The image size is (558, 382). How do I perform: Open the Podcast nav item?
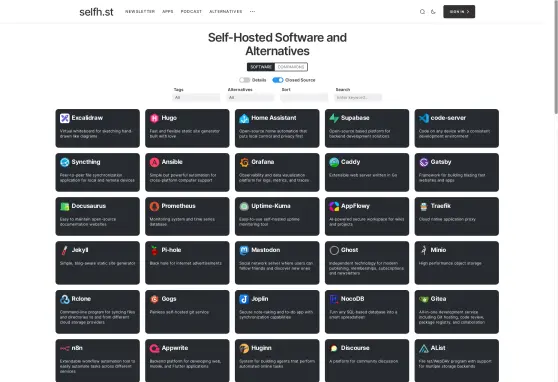tap(191, 12)
